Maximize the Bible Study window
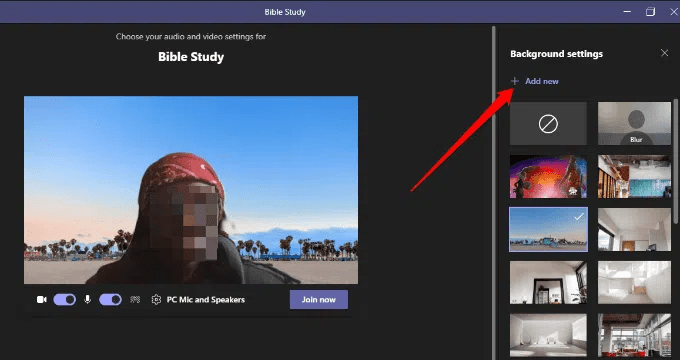Screen dimensions: 680x360 click(650, 11)
